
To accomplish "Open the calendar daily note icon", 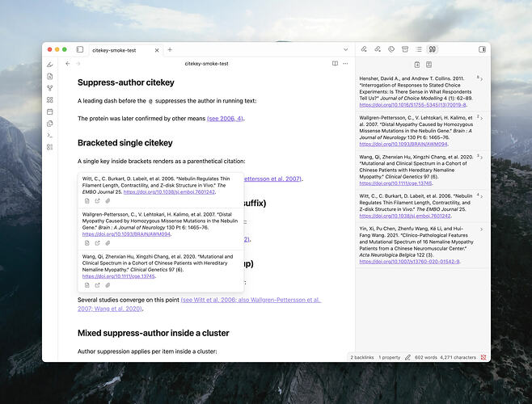I will coord(50,112).
